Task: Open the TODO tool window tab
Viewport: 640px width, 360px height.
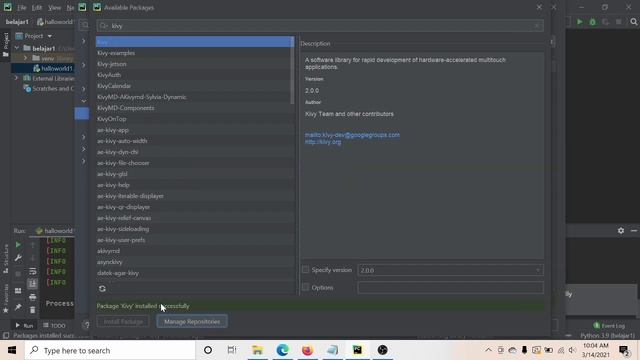Action: pyautogui.click(x=54, y=325)
